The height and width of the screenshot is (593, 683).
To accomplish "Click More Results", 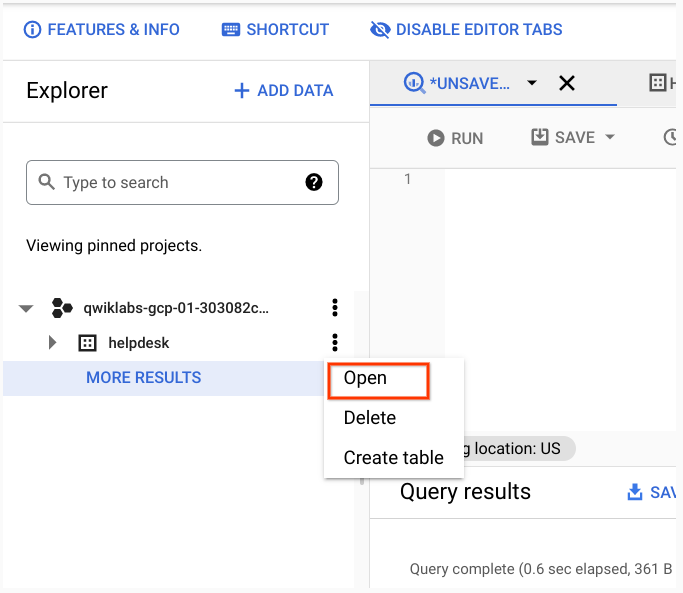I will tap(143, 377).
